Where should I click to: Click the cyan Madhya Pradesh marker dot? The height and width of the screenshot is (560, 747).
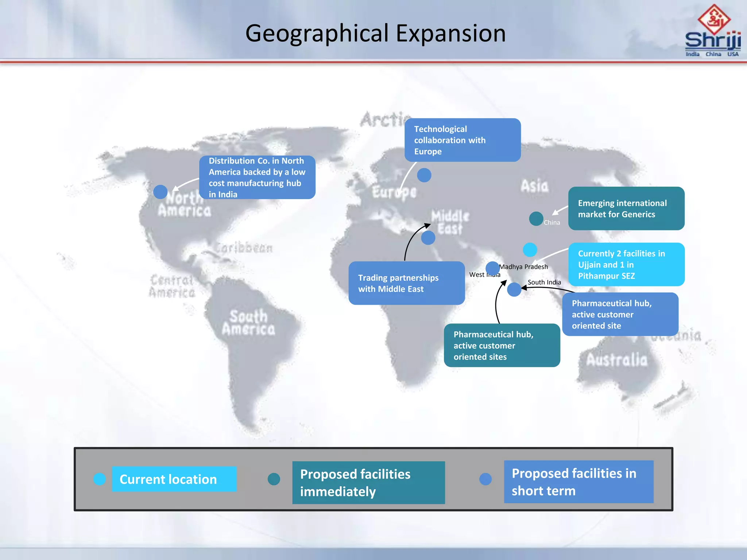[x=530, y=250]
